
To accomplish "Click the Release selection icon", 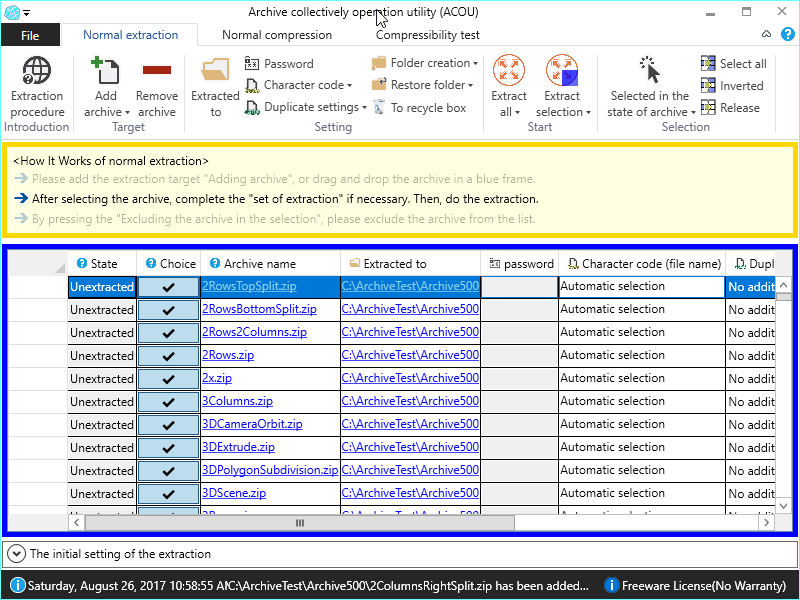I will pyautogui.click(x=708, y=107).
